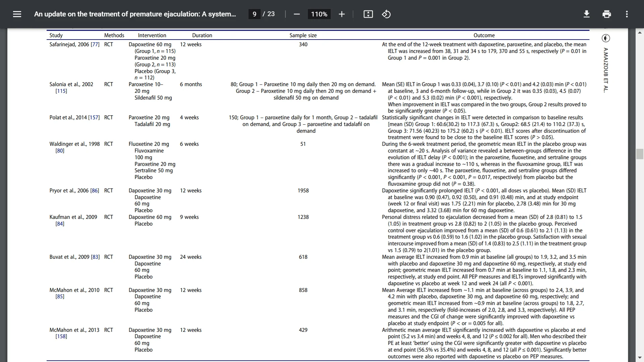Open citation link [84] for Kaufman
The width and height of the screenshot is (644, 362).
coord(60,224)
